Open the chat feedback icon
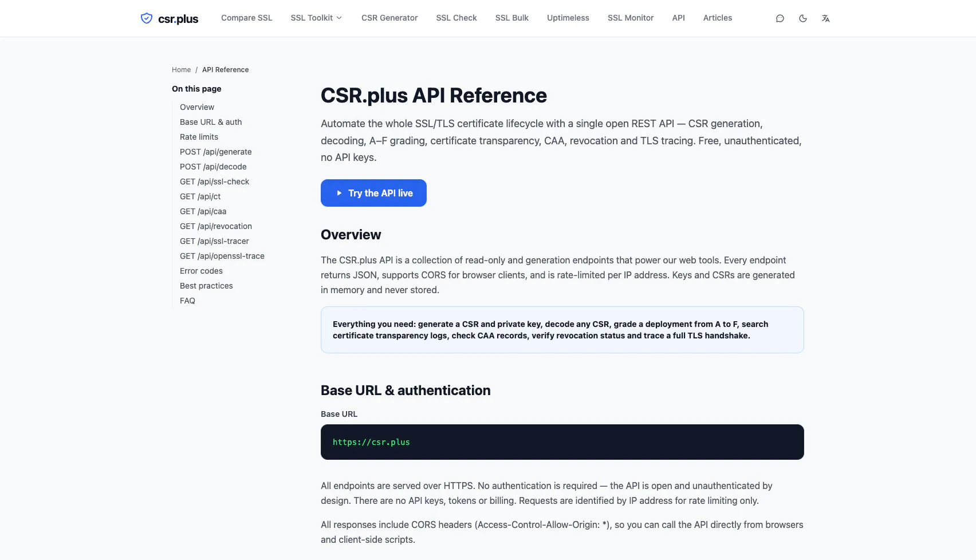Image resolution: width=976 pixels, height=560 pixels. click(780, 18)
